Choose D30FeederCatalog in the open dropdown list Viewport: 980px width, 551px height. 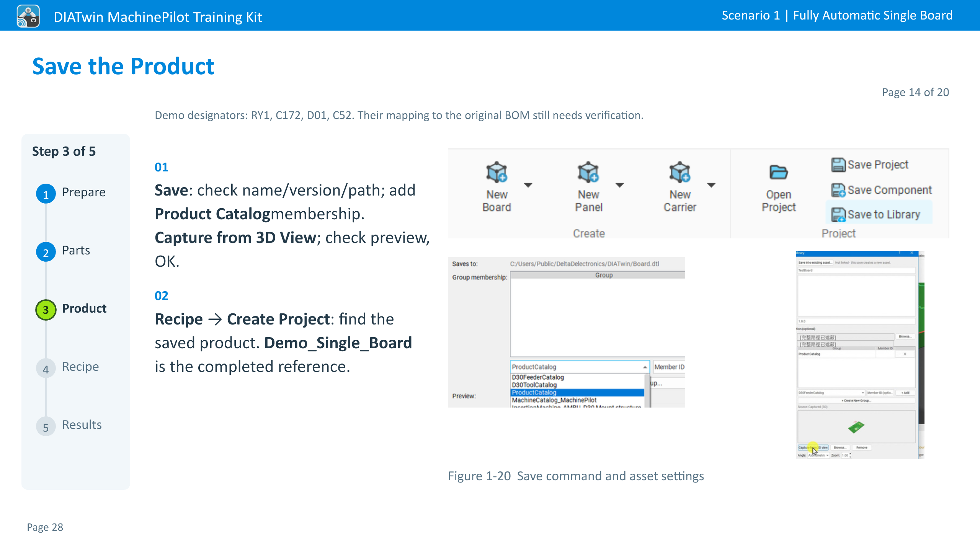click(x=577, y=377)
